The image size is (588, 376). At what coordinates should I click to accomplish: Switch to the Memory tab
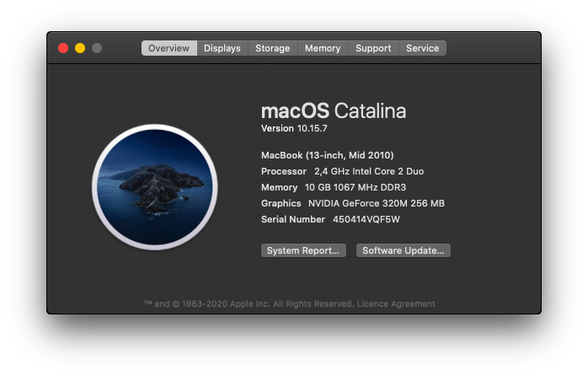tap(323, 48)
